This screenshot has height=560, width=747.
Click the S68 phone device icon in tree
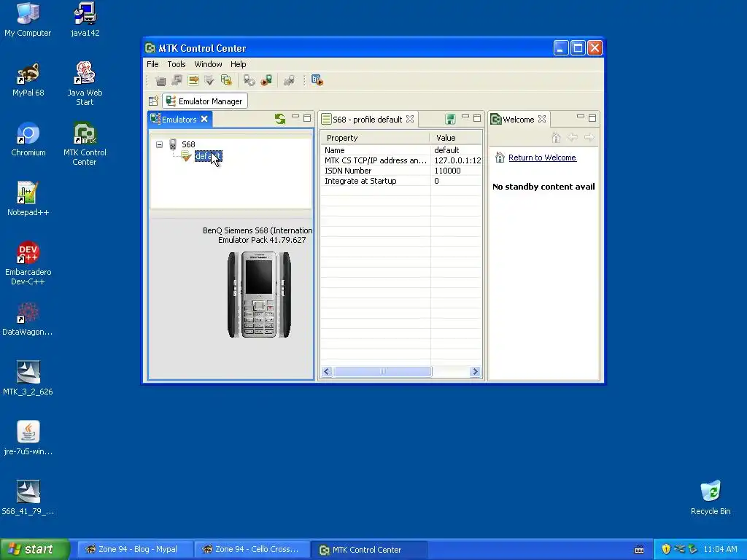(x=173, y=144)
